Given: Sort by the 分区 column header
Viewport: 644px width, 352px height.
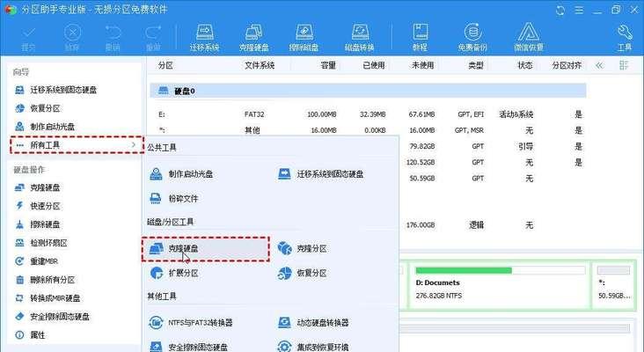Looking at the screenshot, I should (x=165, y=65).
